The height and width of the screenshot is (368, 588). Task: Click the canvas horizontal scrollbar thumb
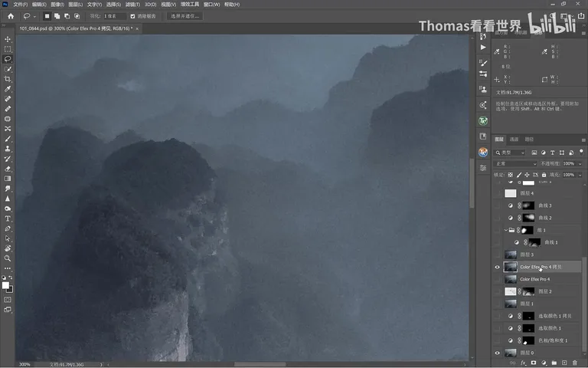pos(260,364)
